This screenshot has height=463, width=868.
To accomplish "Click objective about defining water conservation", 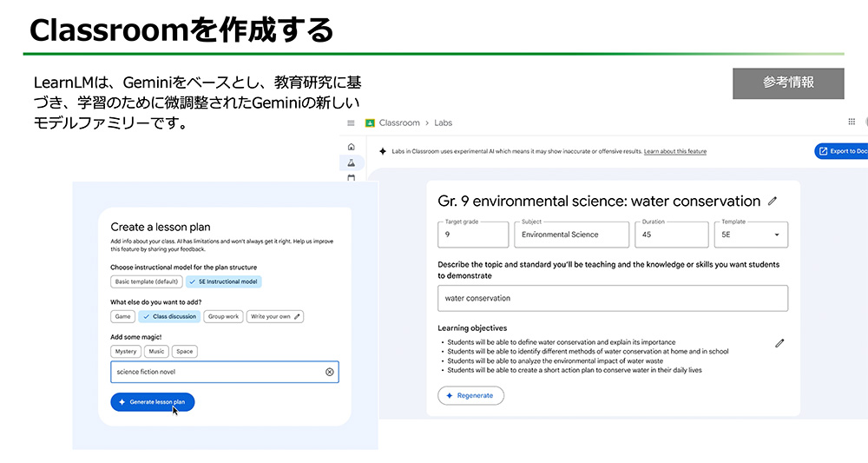I will (562, 342).
